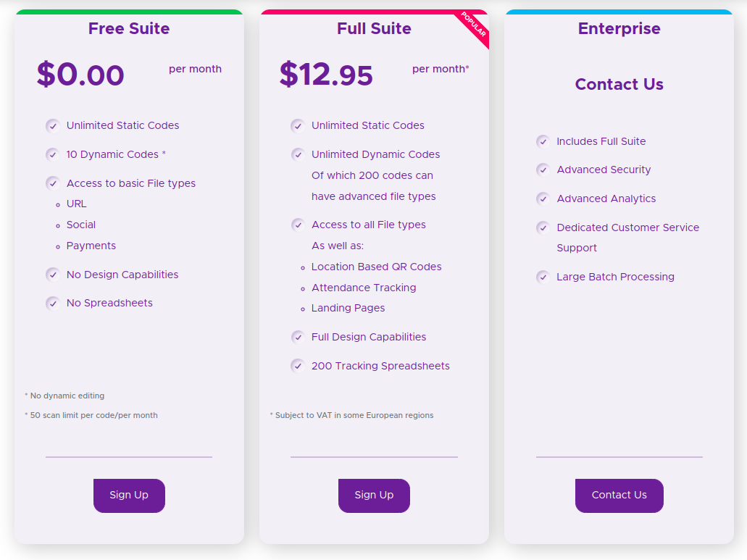Screen dimensions: 747x560
Task: Click checkmark beside 200 Tracking Spreadsheets
Action: tap(298, 366)
